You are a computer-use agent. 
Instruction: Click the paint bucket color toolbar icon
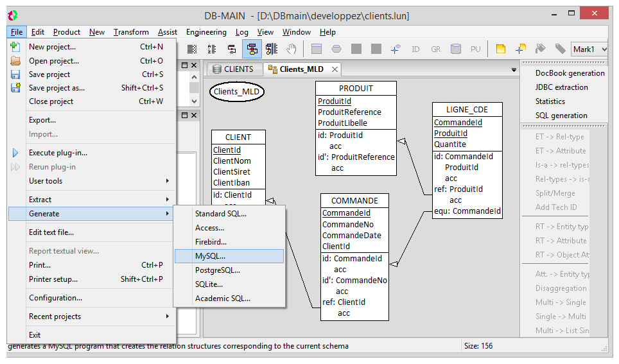coord(540,49)
